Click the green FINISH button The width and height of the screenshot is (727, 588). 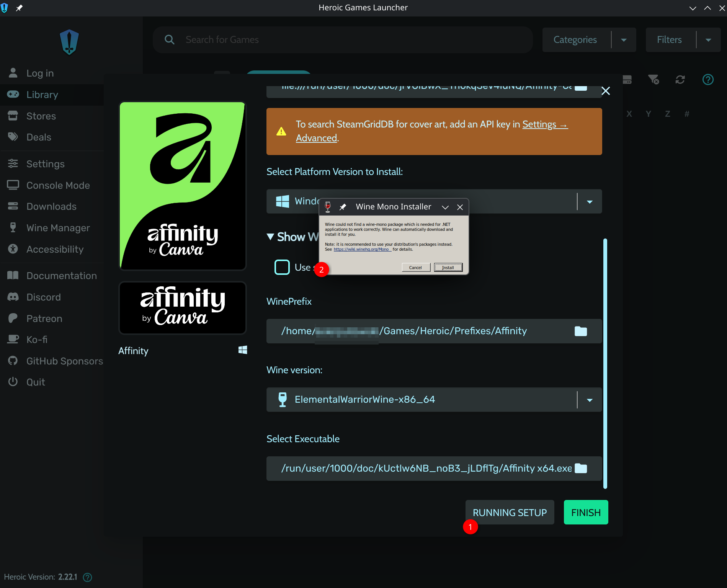tap(586, 512)
